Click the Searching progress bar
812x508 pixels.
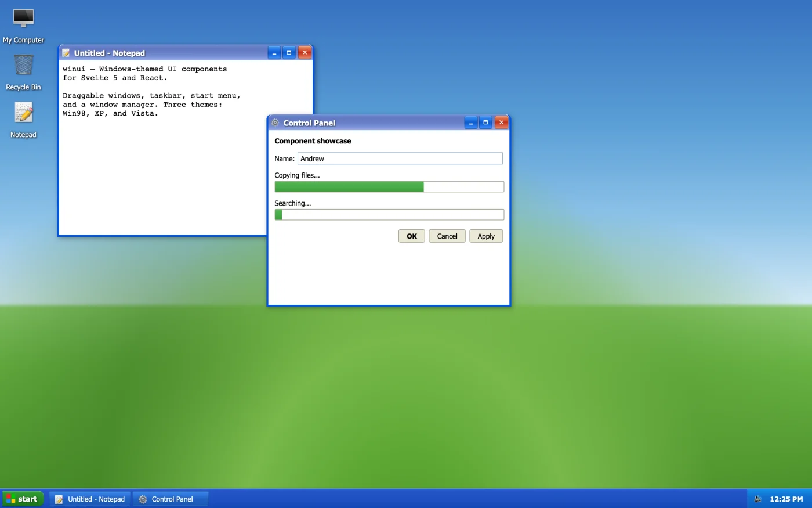point(389,215)
